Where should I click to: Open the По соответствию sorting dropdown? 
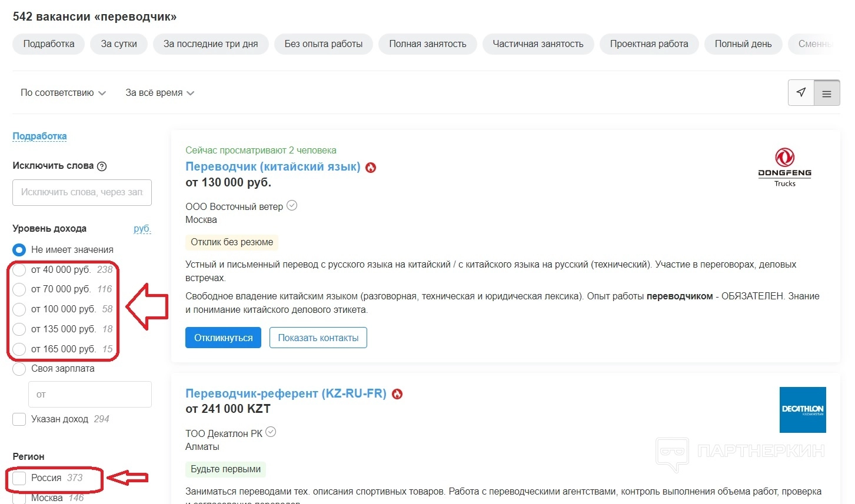coord(63,93)
